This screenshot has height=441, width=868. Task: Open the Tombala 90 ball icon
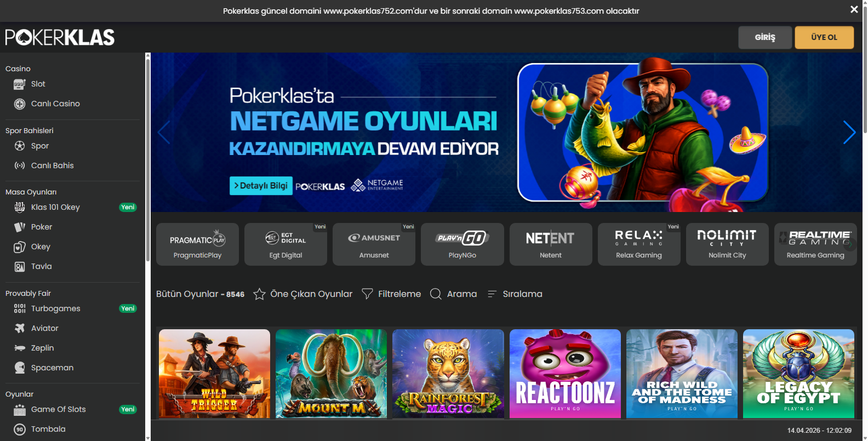pos(20,429)
